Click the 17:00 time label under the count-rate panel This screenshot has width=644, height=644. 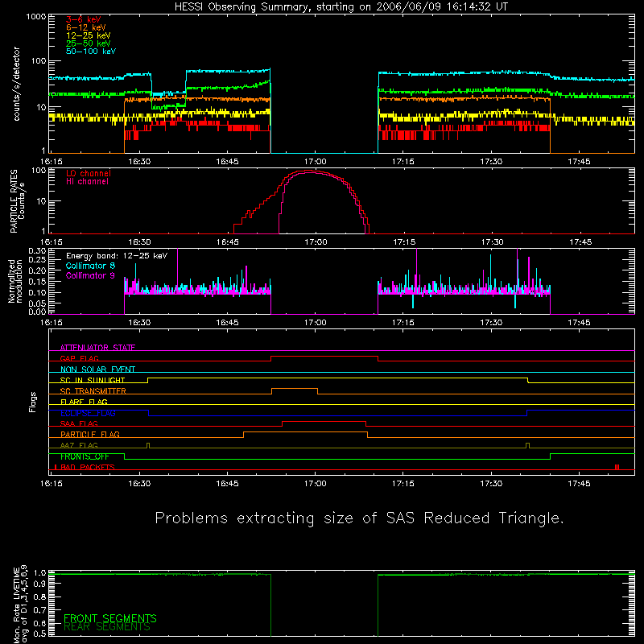[x=316, y=162]
